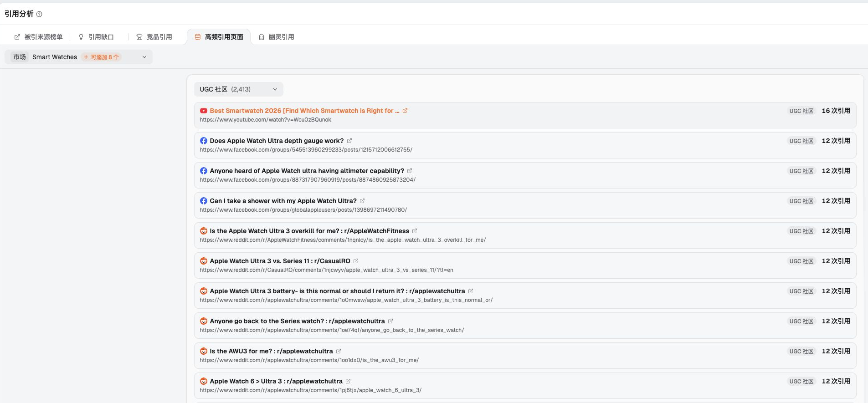The image size is (868, 403).
Task: Open the altimeter capability Facebook post
Action: click(307, 171)
